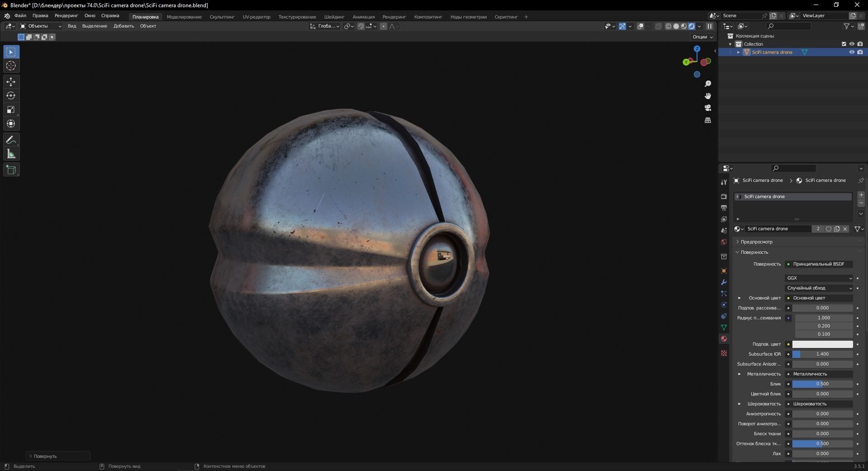Viewport: 868px width, 471px height.
Task: Activate the 3D Cursor tool
Action: tap(11, 66)
